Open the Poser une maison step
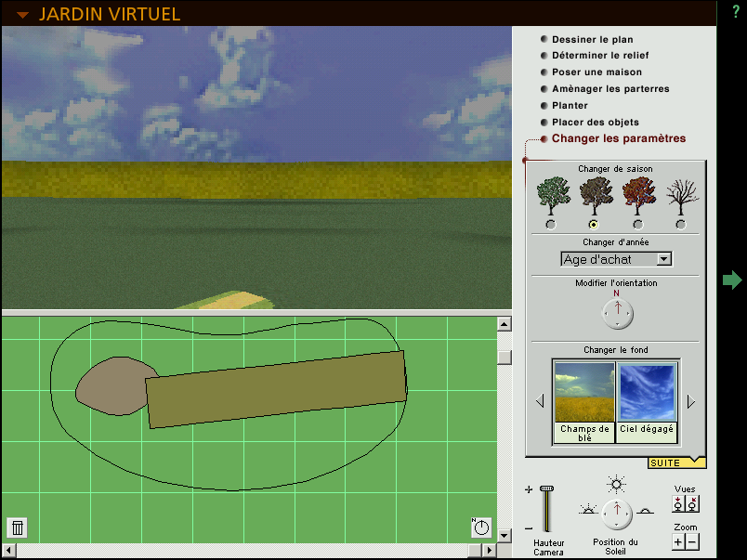This screenshot has height=560, width=747. [x=596, y=72]
